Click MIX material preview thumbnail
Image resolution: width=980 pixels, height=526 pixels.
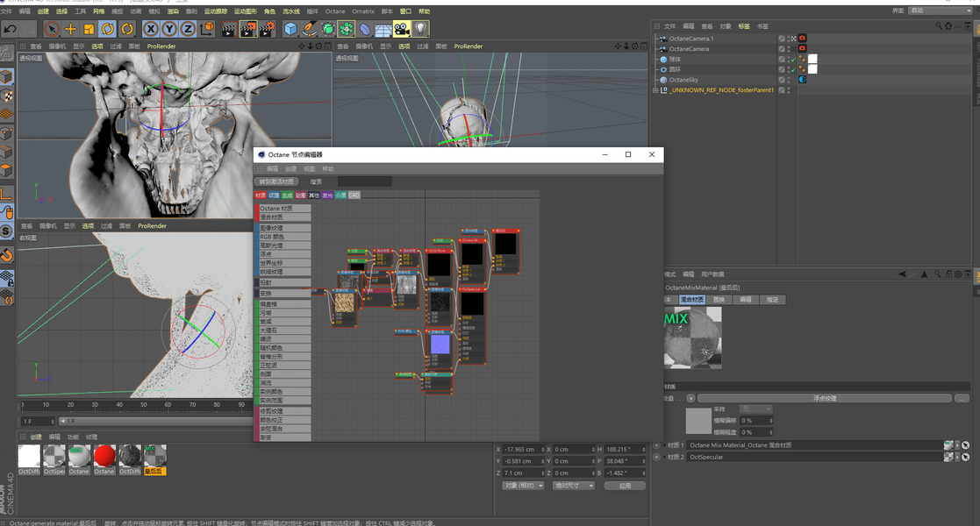[692, 338]
